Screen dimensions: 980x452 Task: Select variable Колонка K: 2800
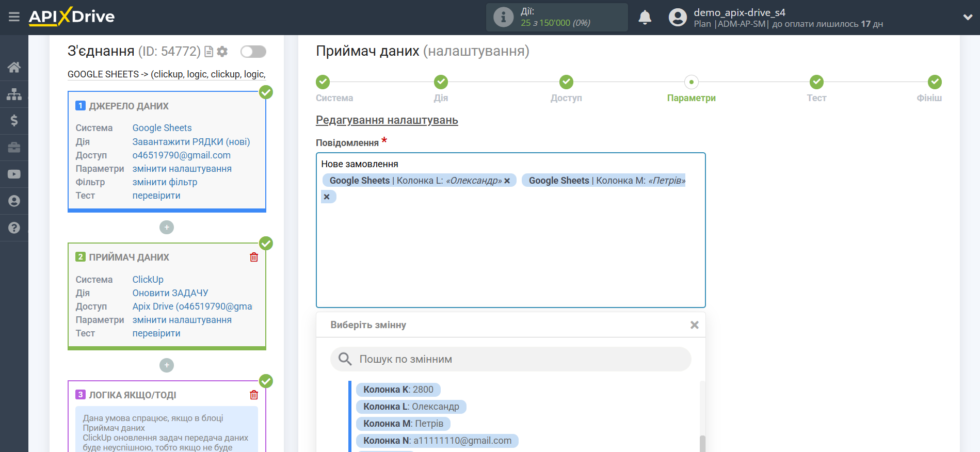pyautogui.click(x=398, y=390)
